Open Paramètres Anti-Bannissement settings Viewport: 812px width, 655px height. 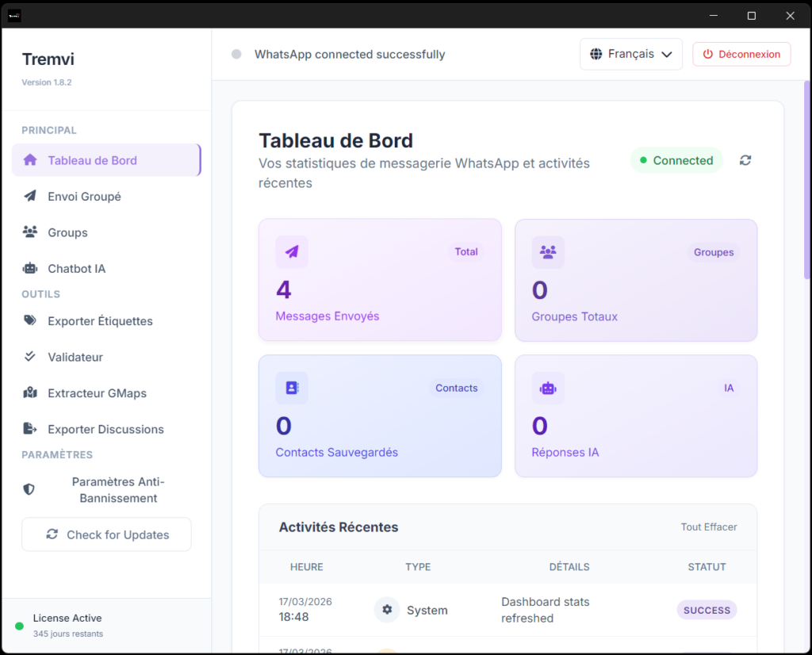tap(117, 490)
